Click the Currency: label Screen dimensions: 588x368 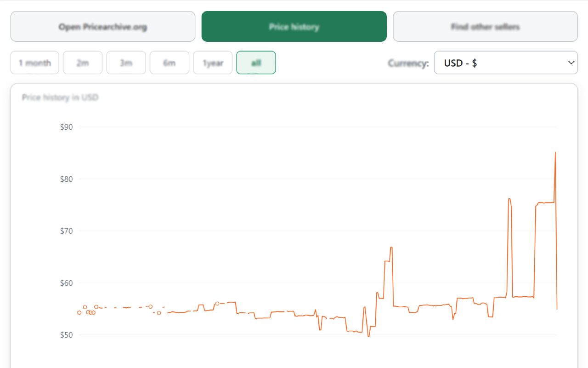click(x=408, y=63)
